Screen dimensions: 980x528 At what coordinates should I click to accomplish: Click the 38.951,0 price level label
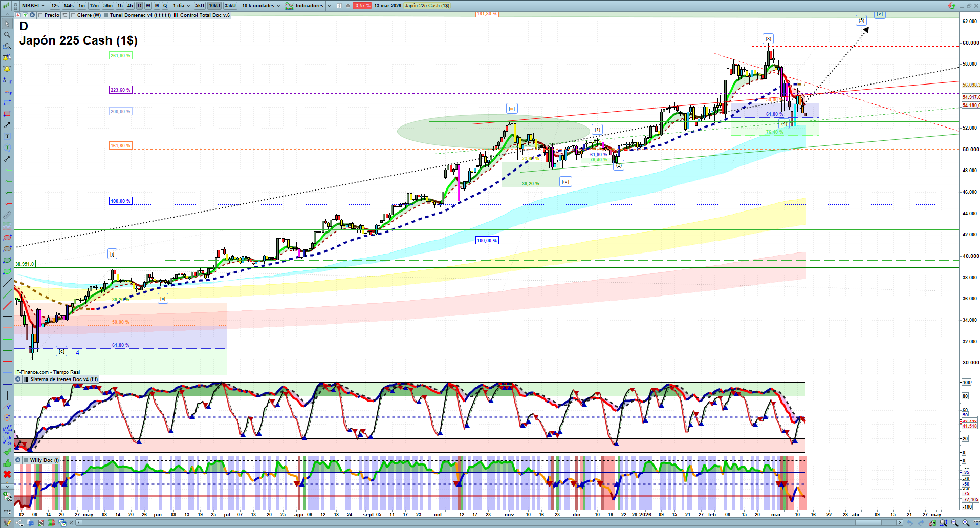tap(25, 264)
